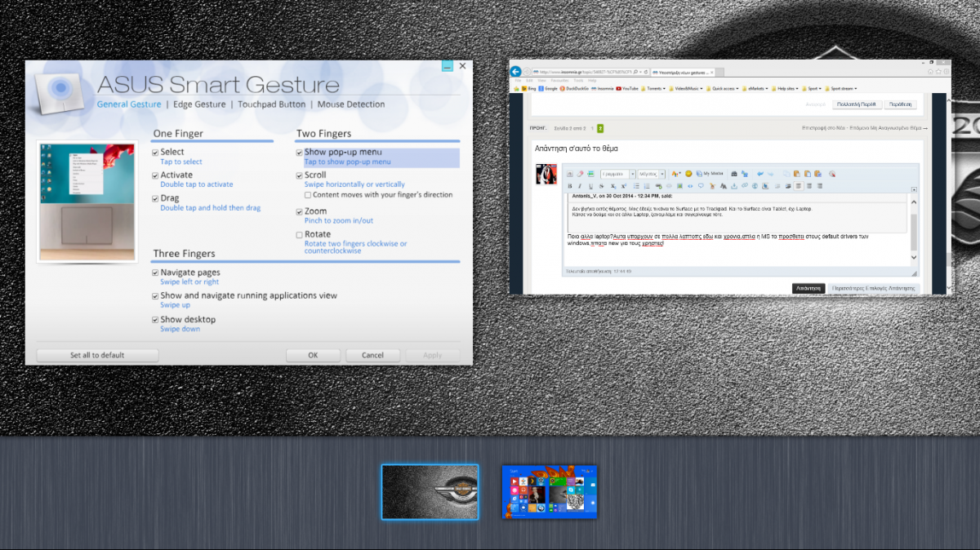980x550 pixels.
Task: Select the General Gesture tab
Action: point(129,104)
